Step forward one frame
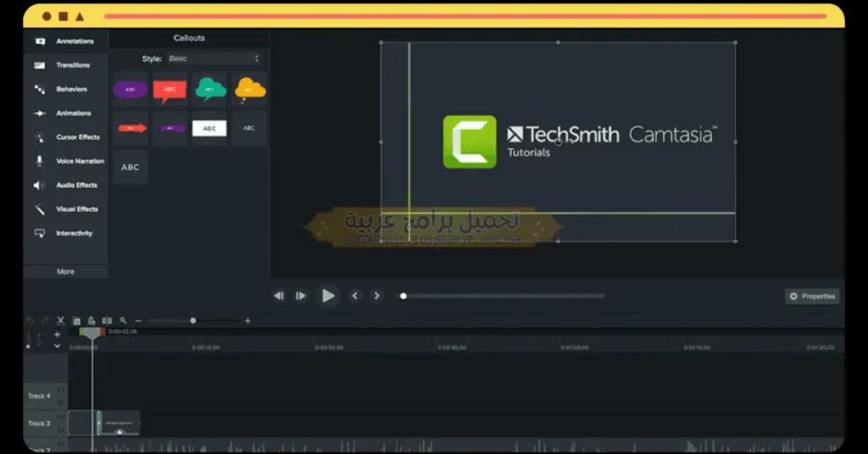This screenshot has width=868, height=454. (x=301, y=296)
